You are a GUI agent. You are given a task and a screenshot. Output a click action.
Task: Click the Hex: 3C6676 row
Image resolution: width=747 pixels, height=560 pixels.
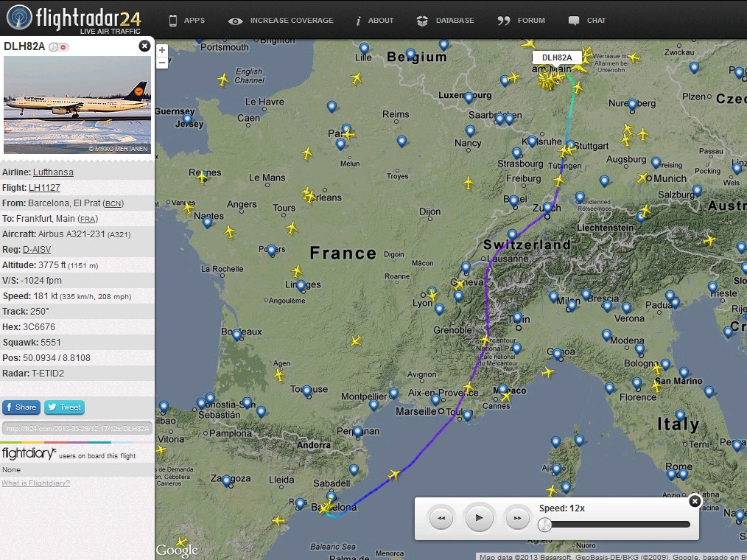[77, 327]
